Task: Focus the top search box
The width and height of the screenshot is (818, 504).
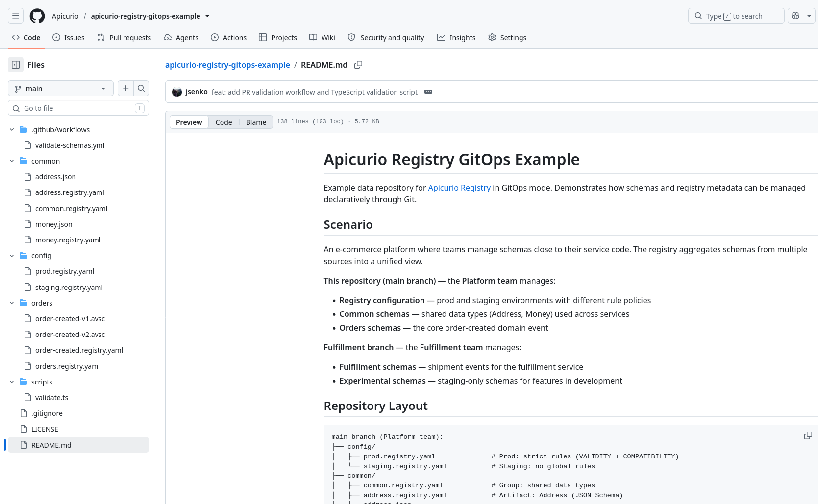Action: (736, 16)
